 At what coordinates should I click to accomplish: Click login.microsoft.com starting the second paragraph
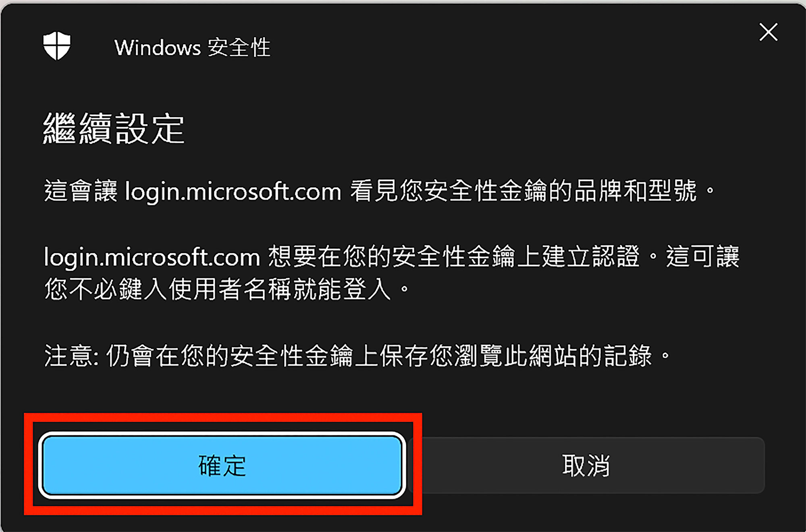pos(152,258)
